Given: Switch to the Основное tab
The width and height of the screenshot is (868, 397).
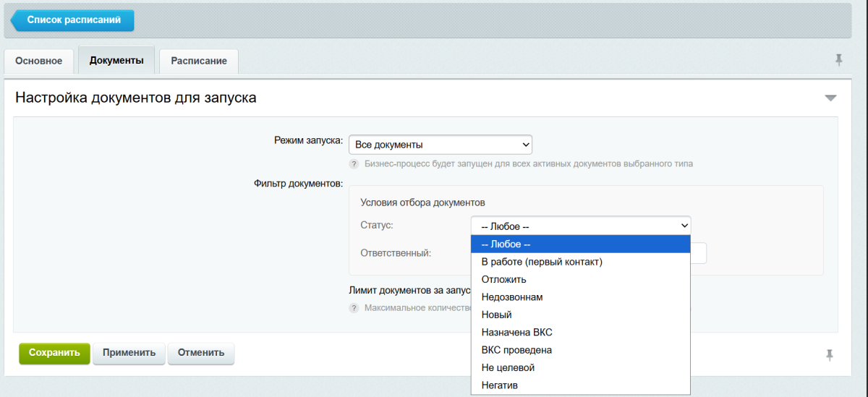Looking at the screenshot, I should (39, 61).
